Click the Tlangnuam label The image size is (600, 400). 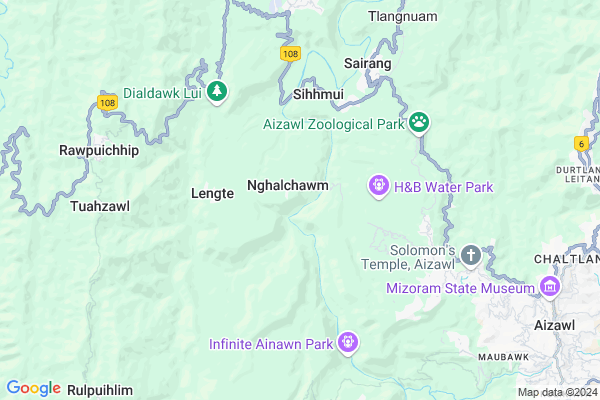tap(403, 16)
